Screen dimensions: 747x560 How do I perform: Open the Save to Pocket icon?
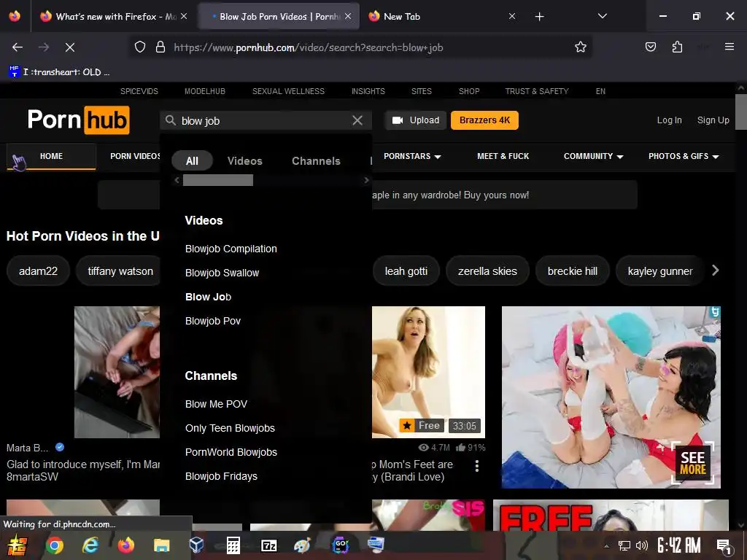(650, 47)
